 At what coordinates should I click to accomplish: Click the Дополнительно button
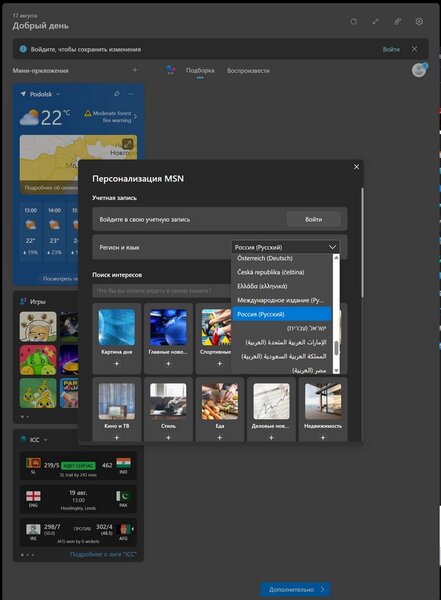coord(296,589)
